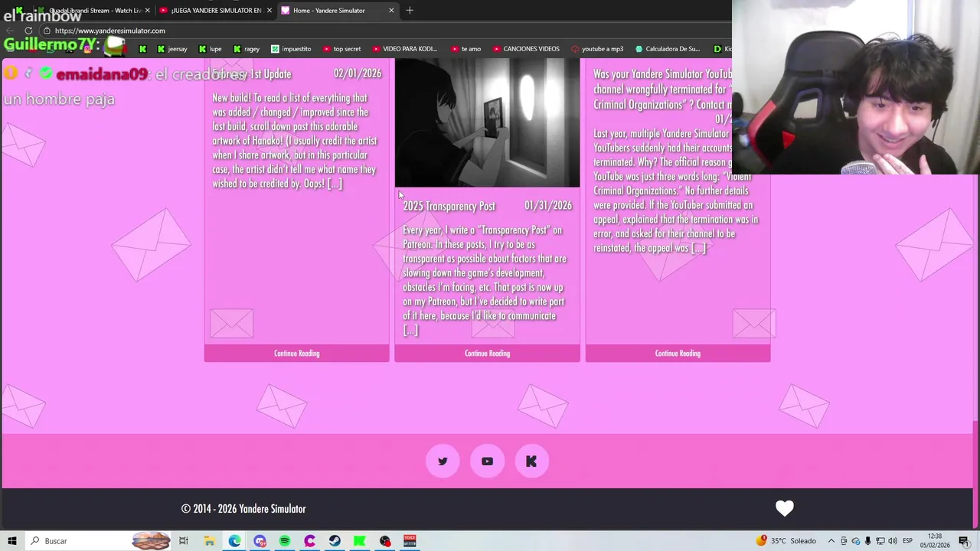Open the YouTube link in the footer

click(x=487, y=461)
